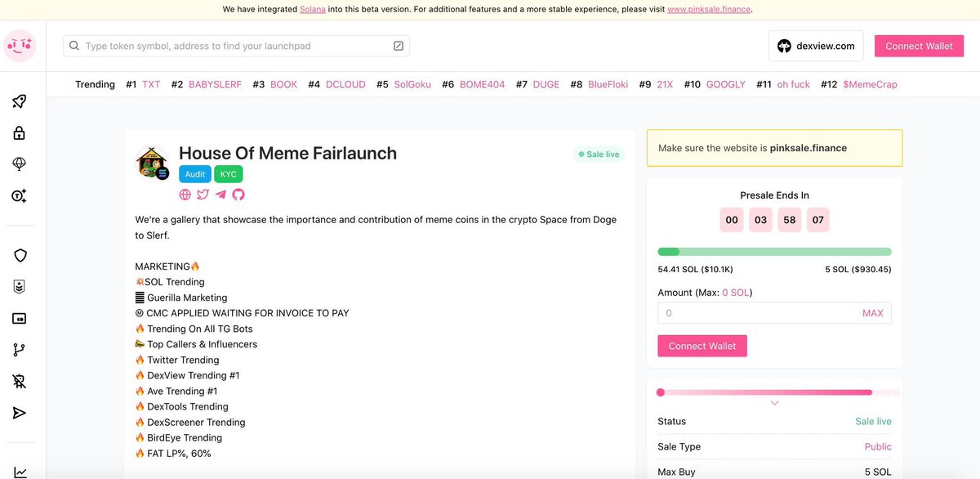Click the Sale live status badge
The width and height of the screenshot is (980, 479).
598,154
